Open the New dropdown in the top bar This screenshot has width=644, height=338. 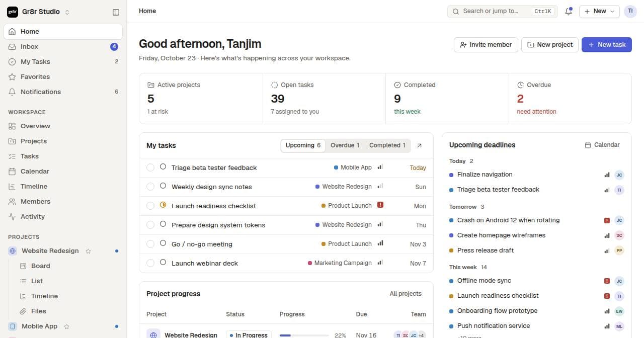click(599, 11)
